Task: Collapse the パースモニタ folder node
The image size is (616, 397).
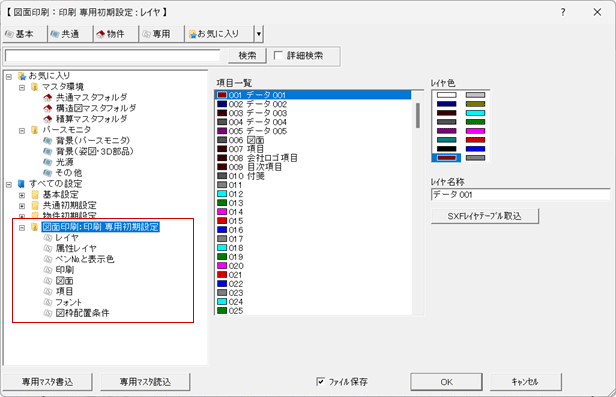Action: click(x=22, y=130)
